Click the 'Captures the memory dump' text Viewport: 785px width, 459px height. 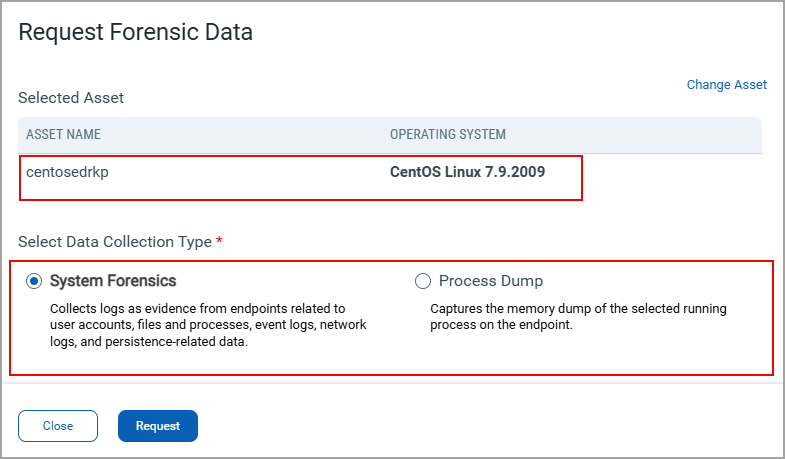point(578,308)
